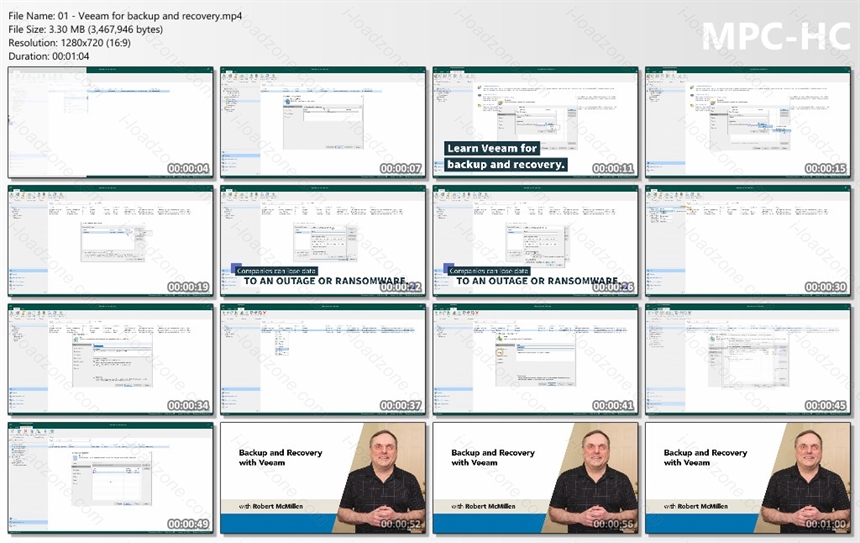Click 'backup and recovery.' caption line

tap(506, 164)
